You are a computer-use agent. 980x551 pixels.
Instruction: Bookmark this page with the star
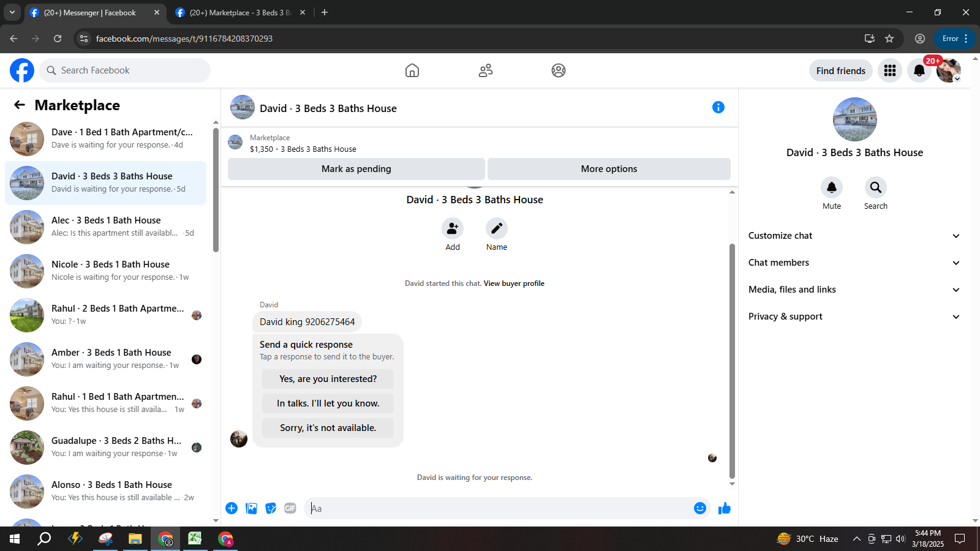(x=889, y=39)
